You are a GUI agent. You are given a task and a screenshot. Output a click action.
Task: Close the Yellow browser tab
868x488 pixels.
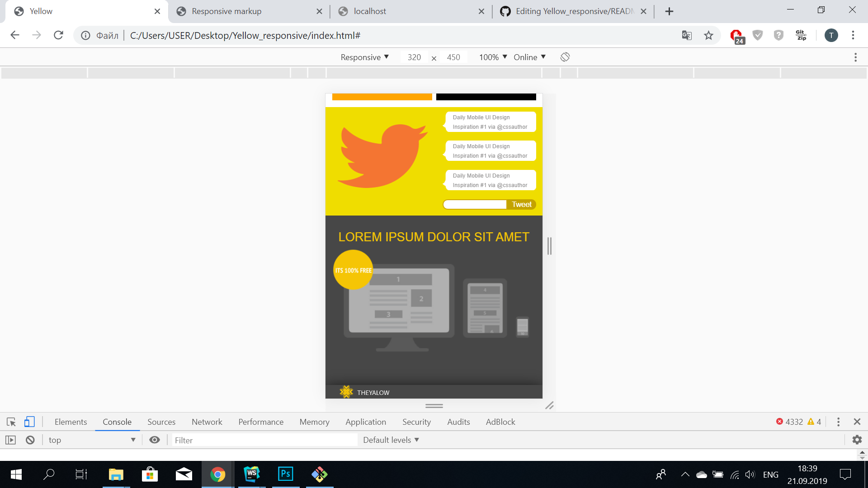tap(157, 11)
